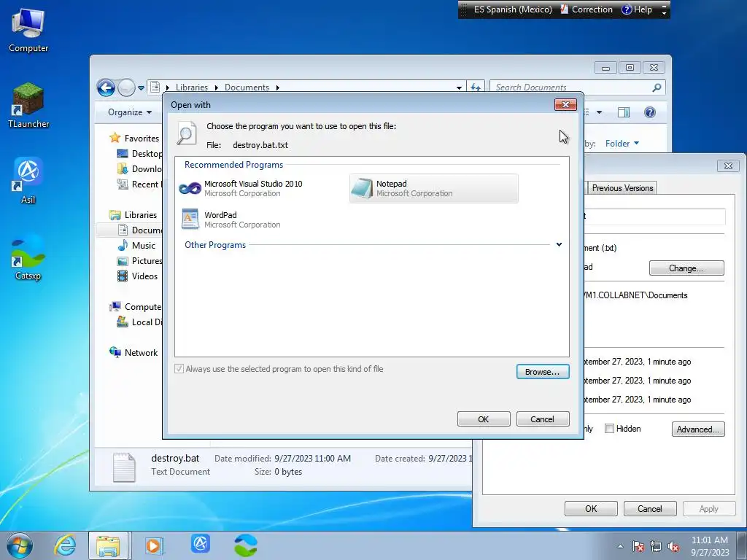Select Network in navigation pane
The width and height of the screenshot is (747, 560).
(134, 352)
